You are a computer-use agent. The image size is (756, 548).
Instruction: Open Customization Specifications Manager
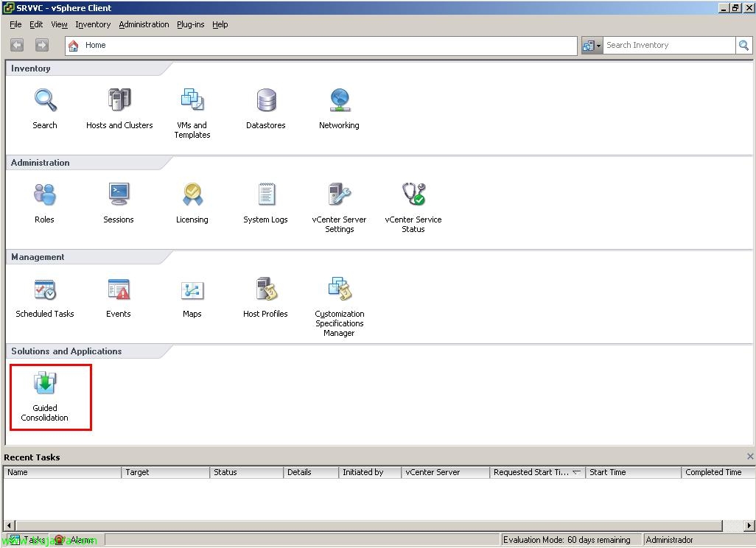point(339,306)
